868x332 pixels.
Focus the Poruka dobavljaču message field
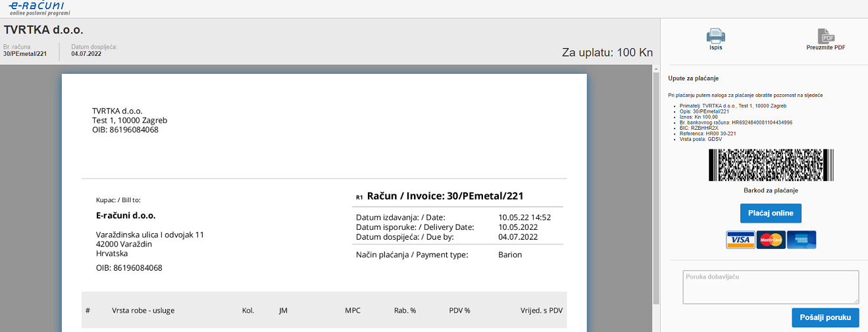pos(771,287)
